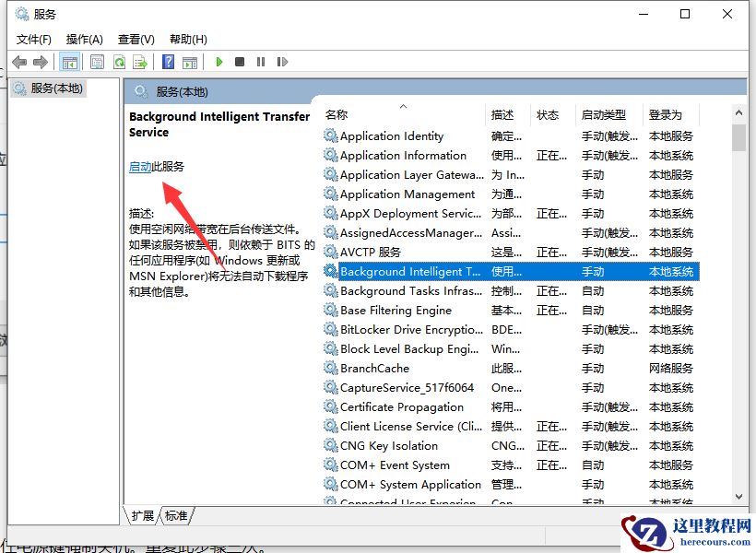Stop the service with the stop square icon

pyautogui.click(x=240, y=62)
